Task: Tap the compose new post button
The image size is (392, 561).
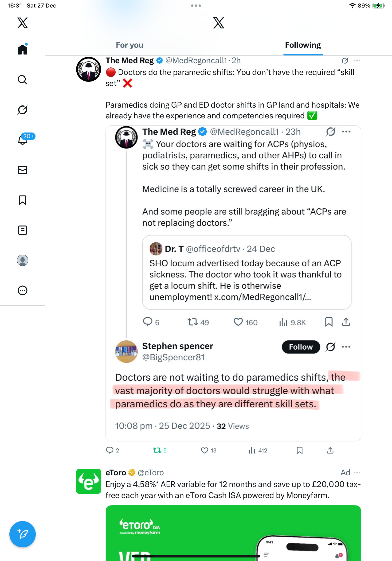Action: tap(23, 534)
